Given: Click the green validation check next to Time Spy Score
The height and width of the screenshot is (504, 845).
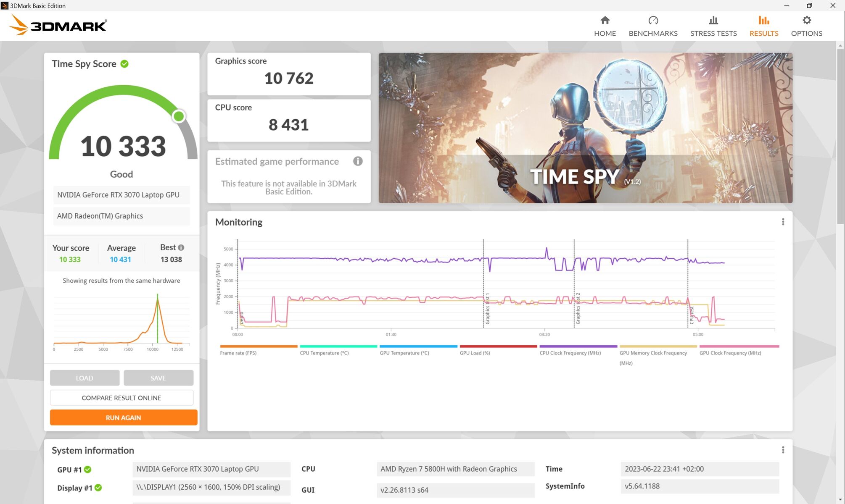Looking at the screenshot, I should coord(124,64).
